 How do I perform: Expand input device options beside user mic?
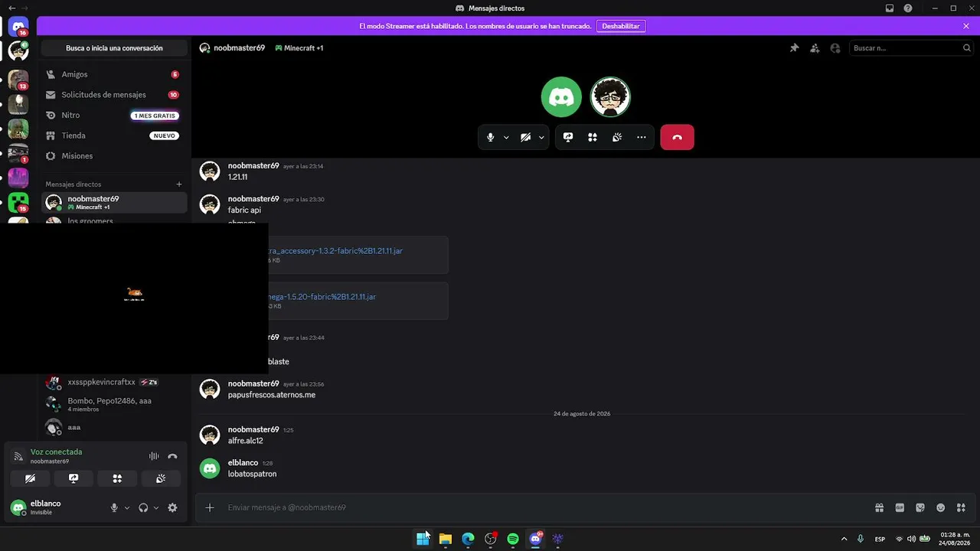(x=127, y=507)
